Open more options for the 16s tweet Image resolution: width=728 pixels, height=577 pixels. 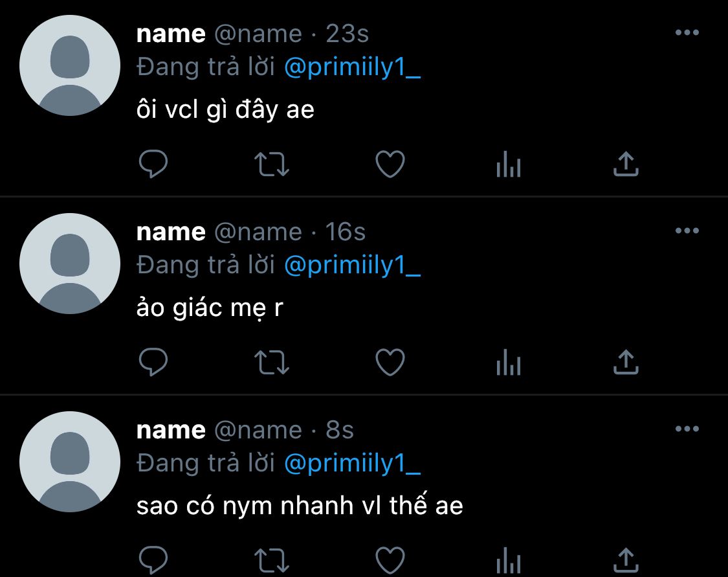(687, 231)
